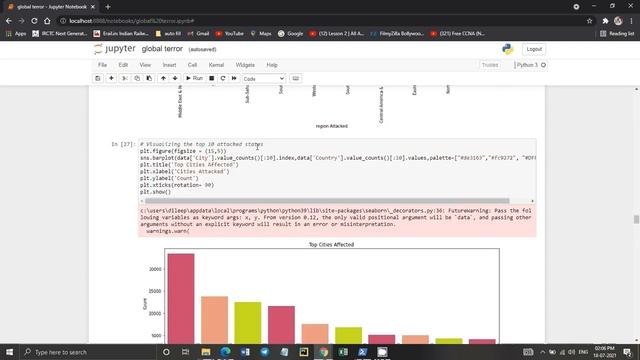This screenshot has width=640, height=360.
Task: Run the current cell
Action: pyautogui.click(x=194, y=78)
